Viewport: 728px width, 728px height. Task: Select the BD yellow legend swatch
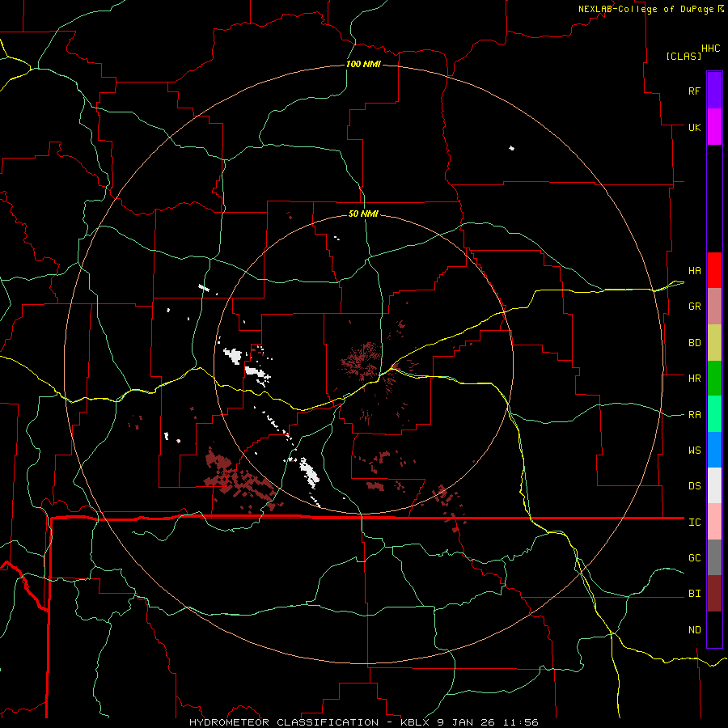tap(714, 343)
